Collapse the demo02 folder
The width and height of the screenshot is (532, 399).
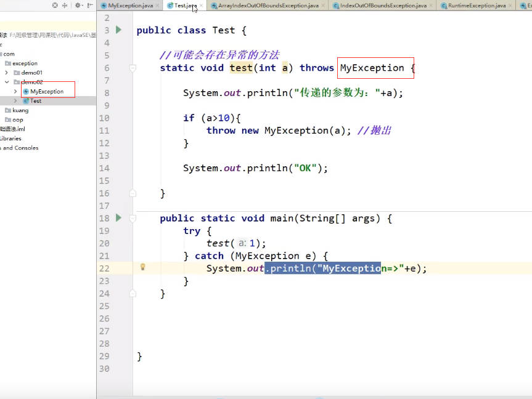[x=6, y=82]
